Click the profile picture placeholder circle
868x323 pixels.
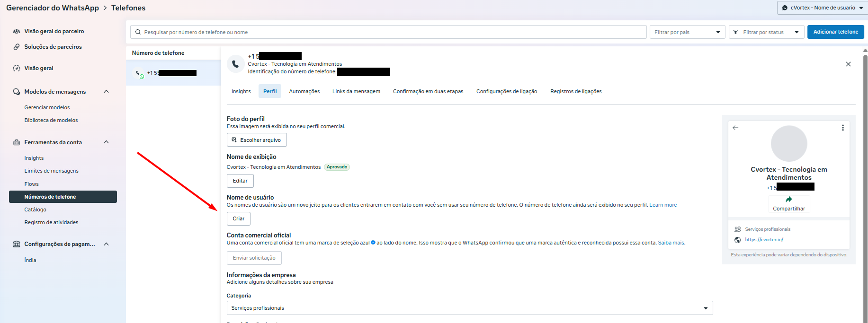(x=789, y=144)
